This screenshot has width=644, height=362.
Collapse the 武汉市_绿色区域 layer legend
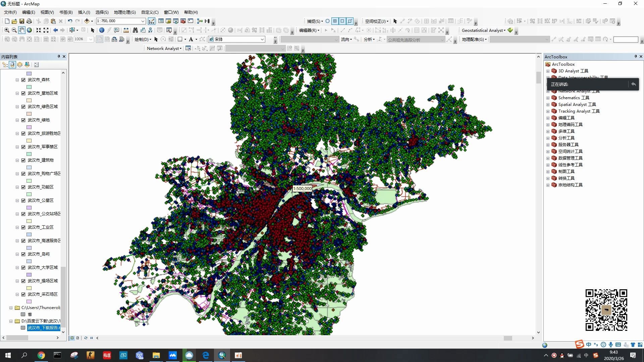click(17, 107)
